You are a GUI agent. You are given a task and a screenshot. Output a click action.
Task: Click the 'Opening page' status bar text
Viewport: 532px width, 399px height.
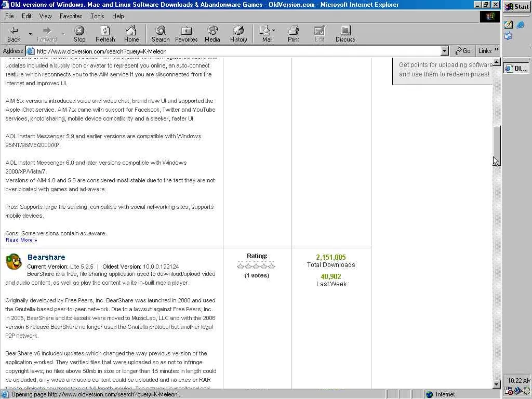pos(96,394)
